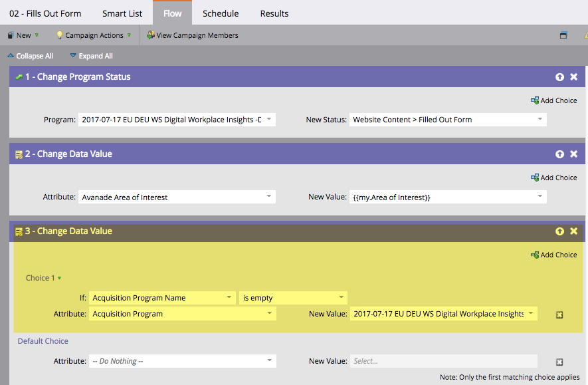The height and width of the screenshot is (385, 588).
Task: Click the View Campaign Members people icon
Action: coord(150,35)
